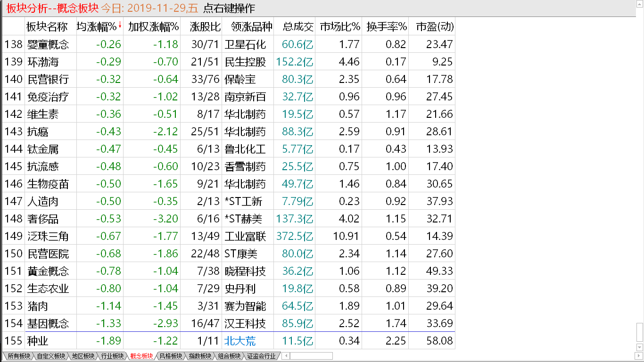Open the 自定义板块 tab
644x362 pixels.
coord(51,356)
